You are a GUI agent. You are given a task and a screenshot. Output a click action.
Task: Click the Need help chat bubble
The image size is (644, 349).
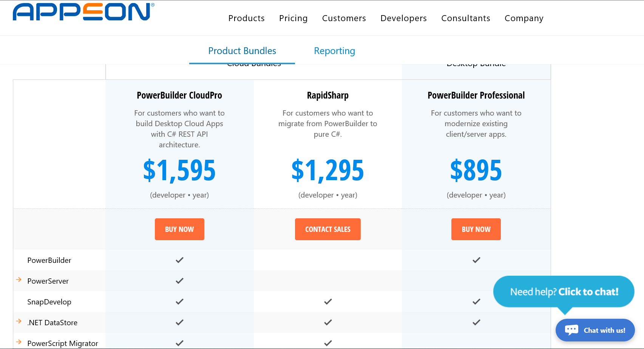[x=564, y=292]
